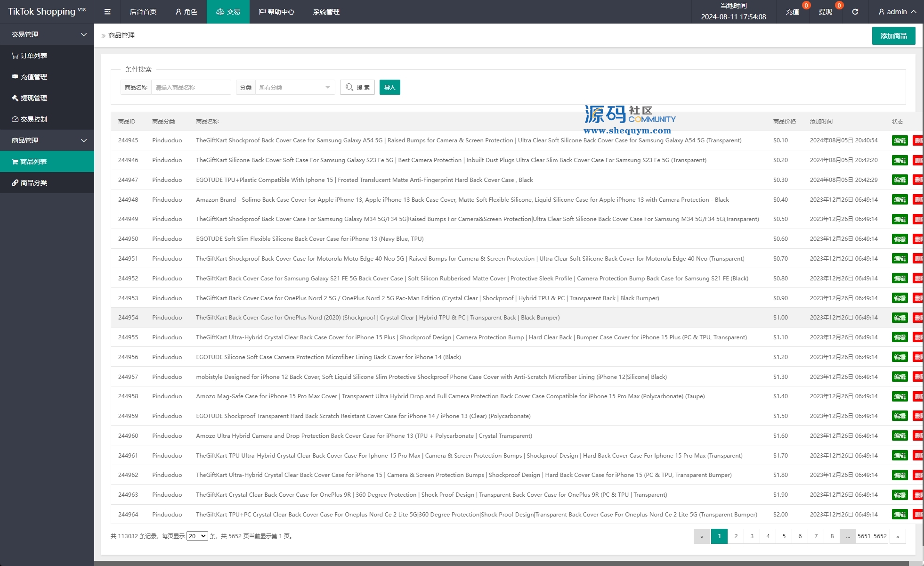Click the 搜索 button
The height and width of the screenshot is (566, 924).
357,87
